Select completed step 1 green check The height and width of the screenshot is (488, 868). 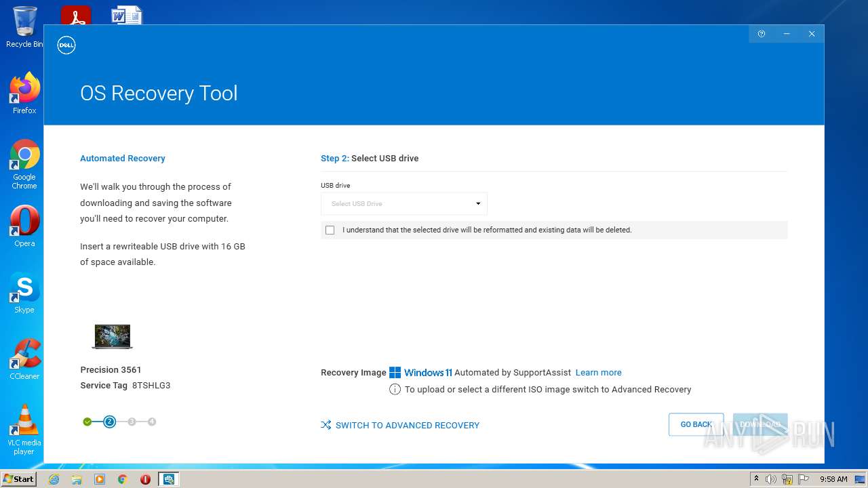87,422
